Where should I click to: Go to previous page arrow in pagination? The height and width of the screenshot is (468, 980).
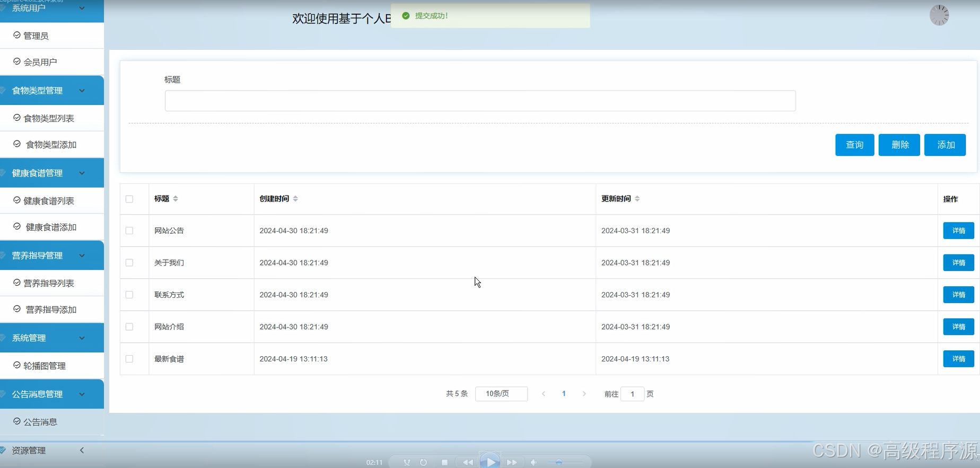pyautogui.click(x=544, y=394)
